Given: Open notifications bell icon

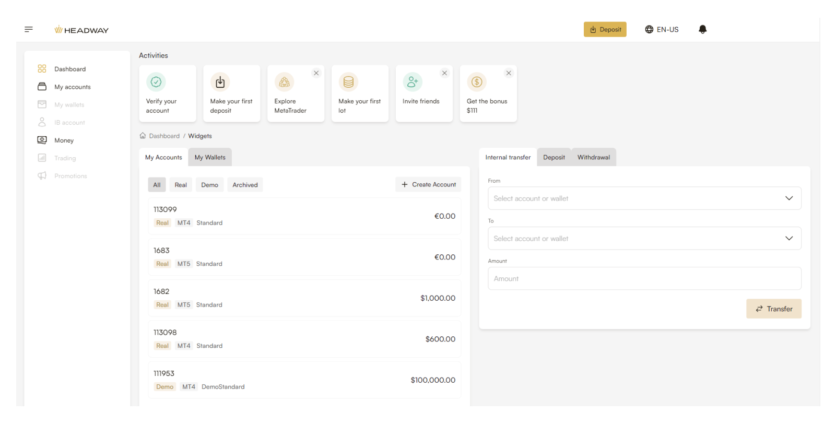Looking at the screenshot, I should click(x=702, y=29).
